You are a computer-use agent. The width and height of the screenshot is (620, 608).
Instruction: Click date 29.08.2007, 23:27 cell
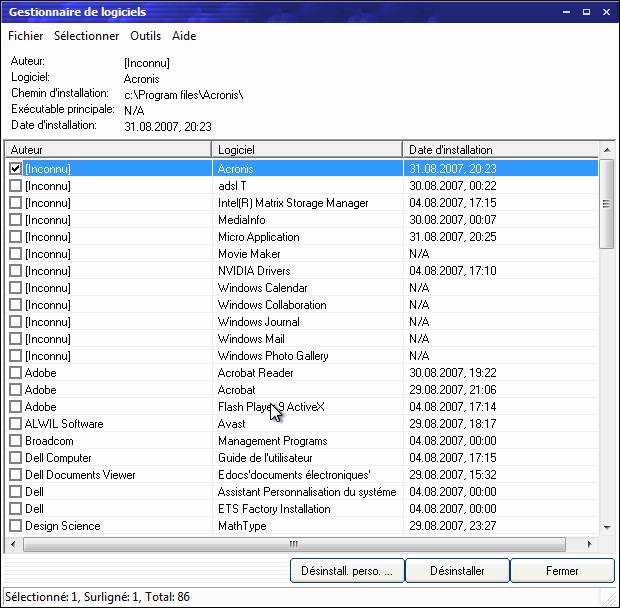pos(453,526)
